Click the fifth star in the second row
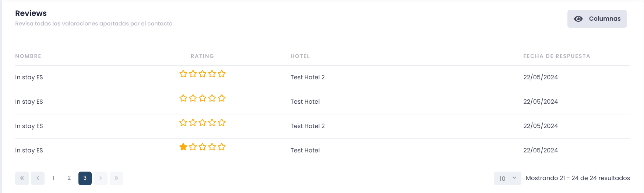 pyautogui.click(x=222, y=98)
